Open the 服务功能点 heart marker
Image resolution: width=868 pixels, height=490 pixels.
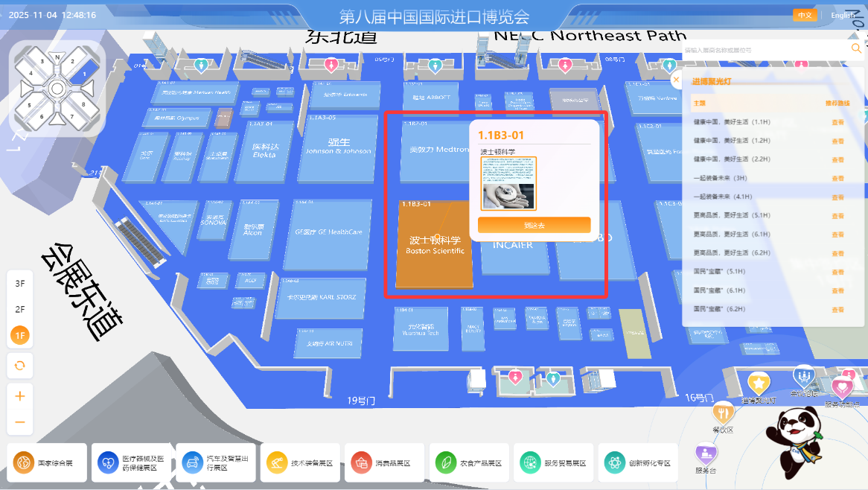(x=842, y=386)
